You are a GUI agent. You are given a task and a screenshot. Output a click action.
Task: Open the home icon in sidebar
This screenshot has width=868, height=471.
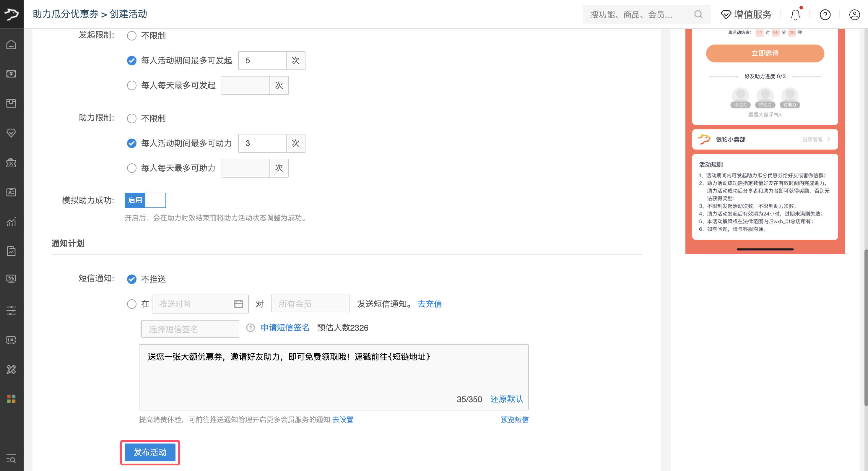pos(11,45)
